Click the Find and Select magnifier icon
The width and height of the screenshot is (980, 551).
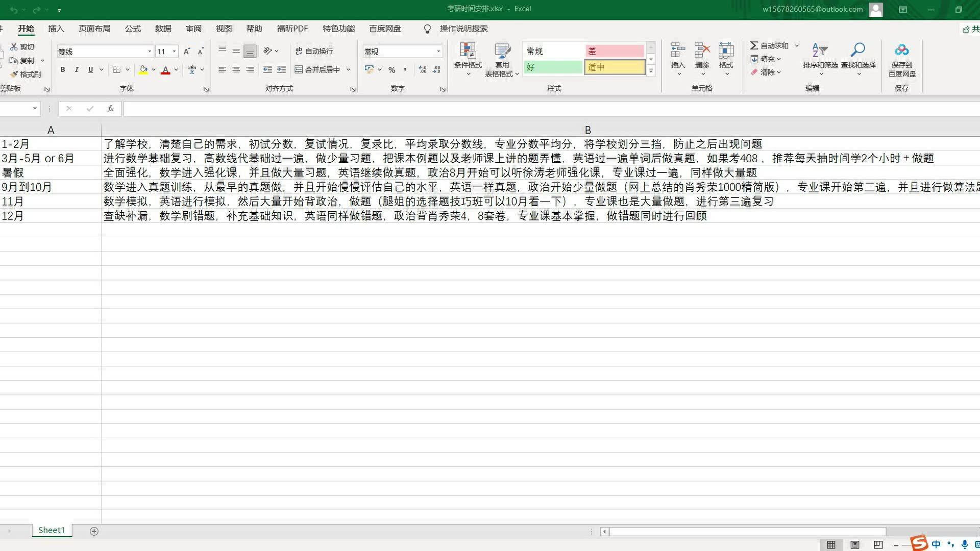click(858, 51)
